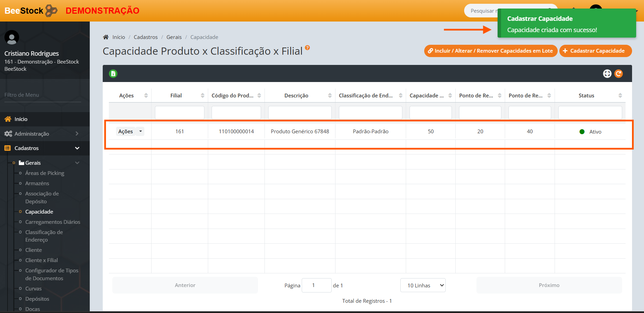
Task: Export table using green Excel icon
Action: click(113, 73)
